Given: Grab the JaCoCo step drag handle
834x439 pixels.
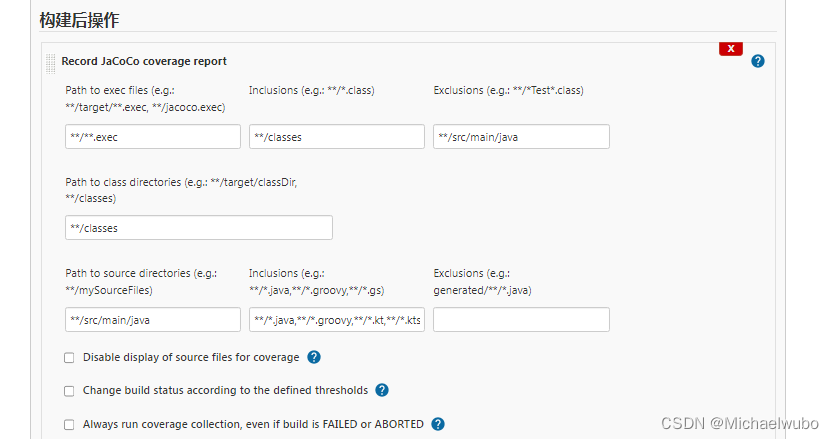Looking at the screenshot, I should click(x=51, y=63).
